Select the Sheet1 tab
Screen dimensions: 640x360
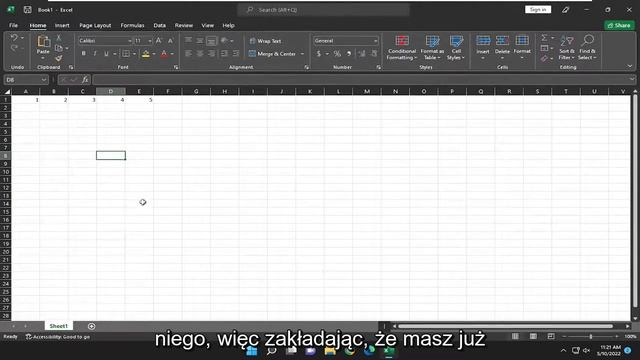58,326
